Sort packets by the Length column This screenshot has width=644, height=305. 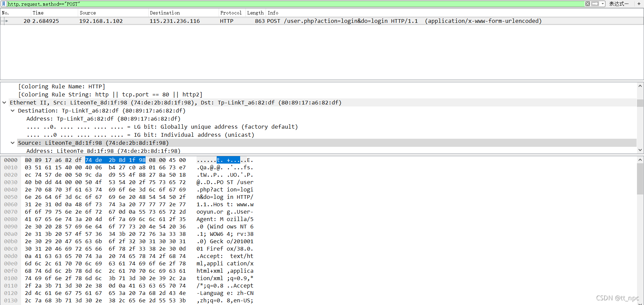tap(256, 13)
